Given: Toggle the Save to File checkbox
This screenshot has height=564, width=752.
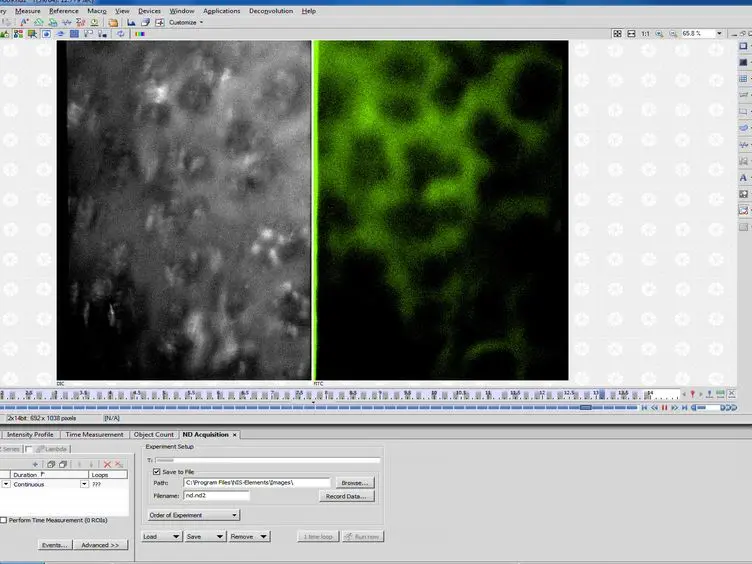Looking at the screenshot, I should (x=157, y=472).
